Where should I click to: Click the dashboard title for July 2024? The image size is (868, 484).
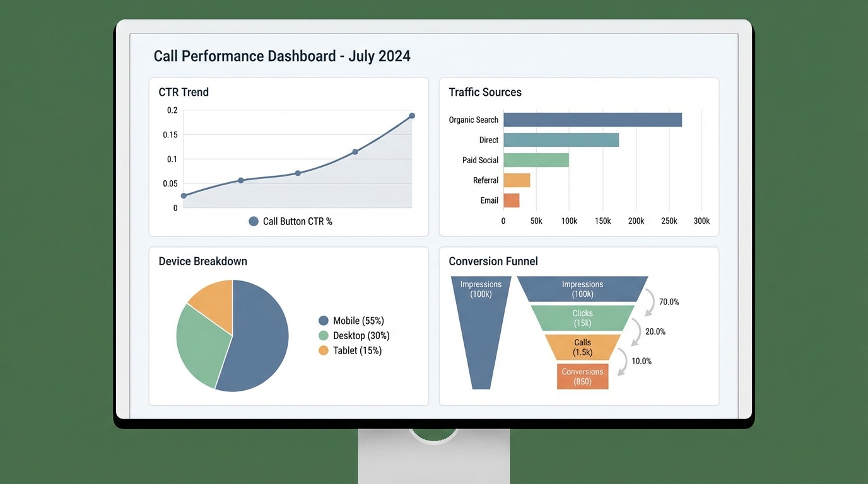(x=281, y=55)
